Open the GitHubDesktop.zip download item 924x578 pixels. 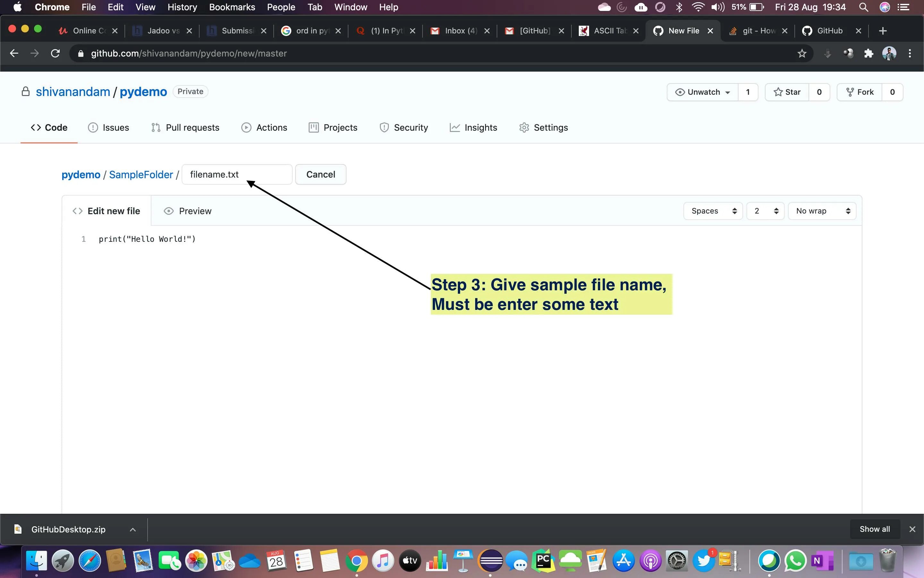68,530
